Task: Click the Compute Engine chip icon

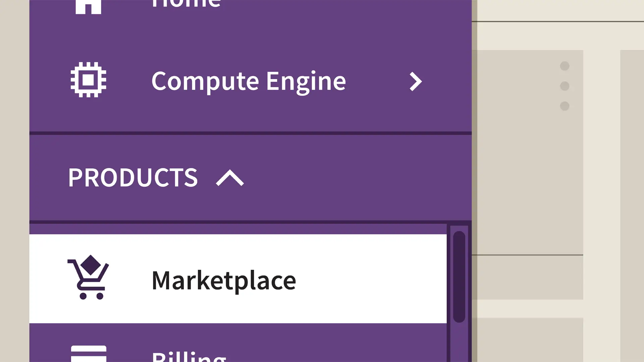Action: click(x=88, y=80)
